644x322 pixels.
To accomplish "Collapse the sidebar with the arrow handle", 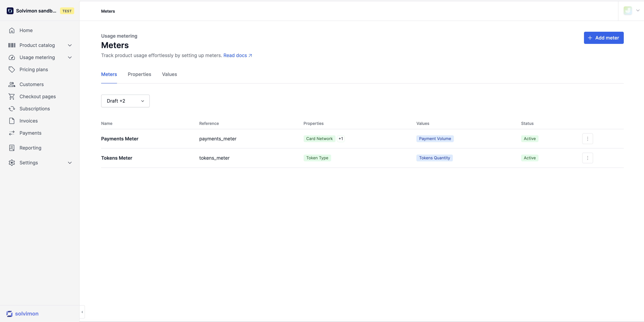I will (82, 312).
